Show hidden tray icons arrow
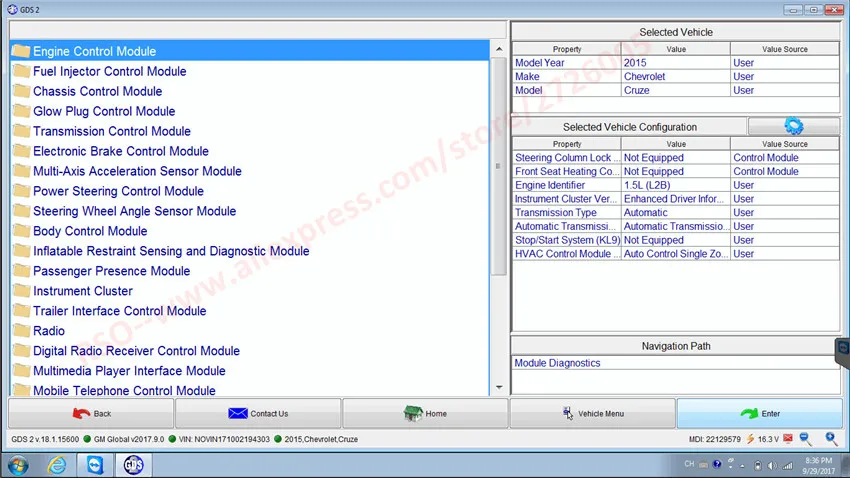Image resolution: width=850 pixels, height=478 pixels. [x=742, y=466]
